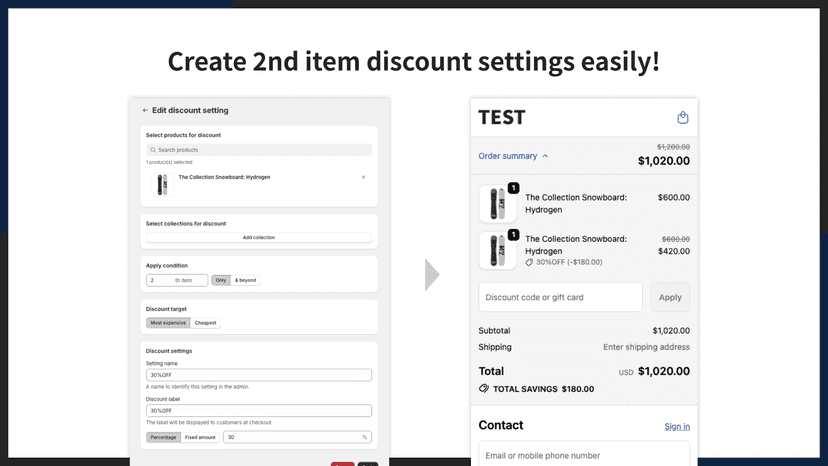Viewport: 828px width, 466px height.
Task: Select Fixed amount discount type
Action: (200, 437)
